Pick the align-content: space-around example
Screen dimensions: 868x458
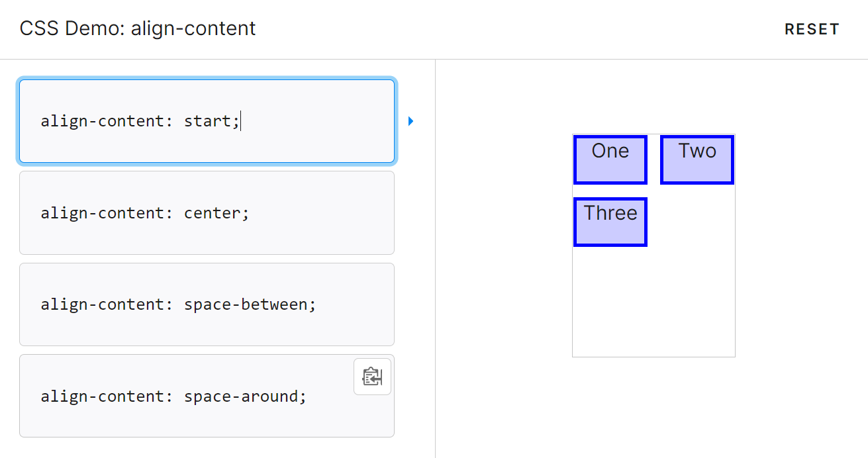coord(207,396)
